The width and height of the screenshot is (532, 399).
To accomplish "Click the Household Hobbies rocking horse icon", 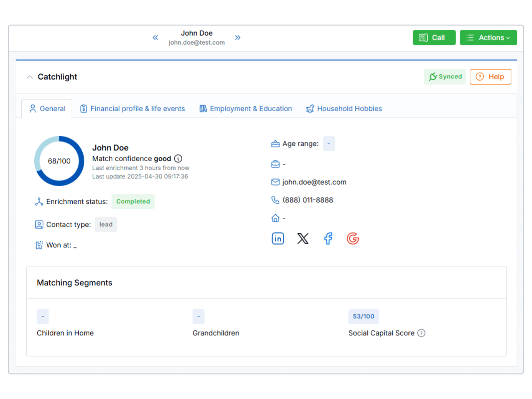I will click(310, 109).
